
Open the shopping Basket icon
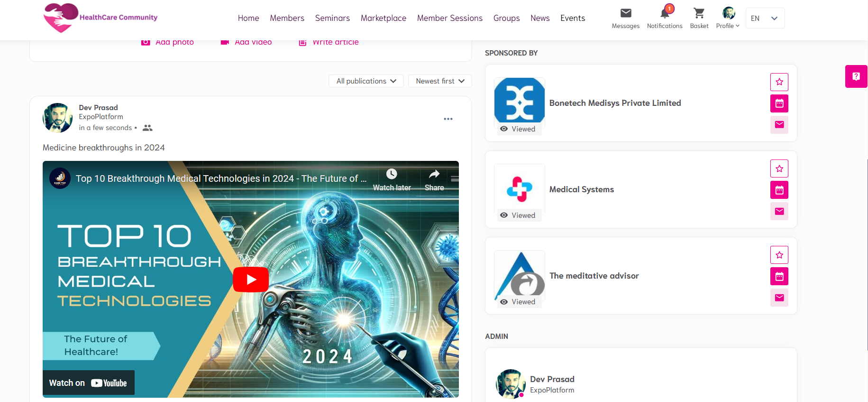tap(699, 13)
